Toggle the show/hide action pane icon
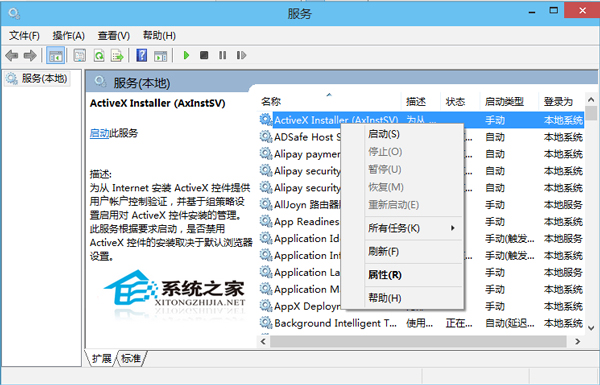 click(x=160, y=56)
